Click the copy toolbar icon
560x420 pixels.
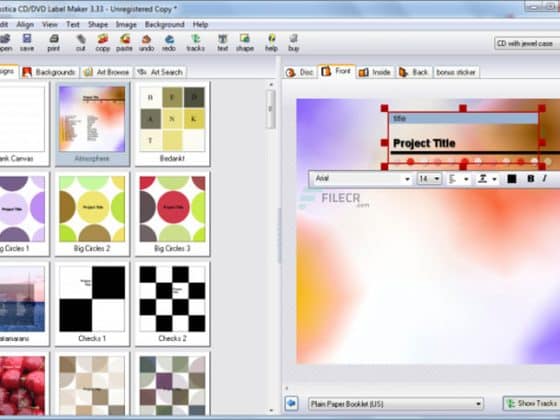102,42
